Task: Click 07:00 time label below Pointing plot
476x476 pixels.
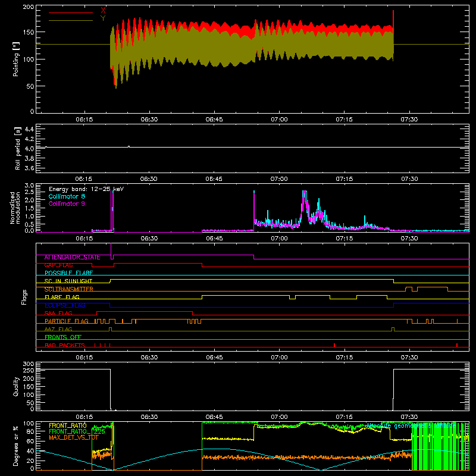Action: coord(279,120)
